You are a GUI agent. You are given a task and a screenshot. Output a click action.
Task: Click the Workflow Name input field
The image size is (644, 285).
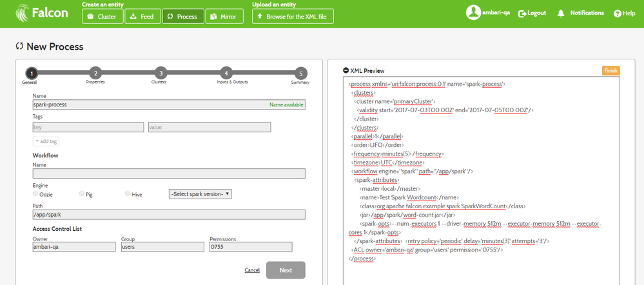pyautogui.click(x=169, y=173)
